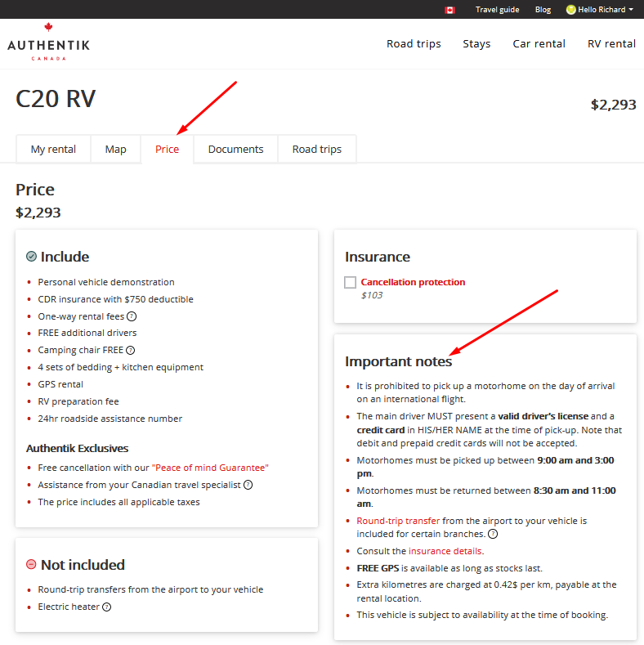Enable Cancellation protection checkbox

tap(350, 282)
